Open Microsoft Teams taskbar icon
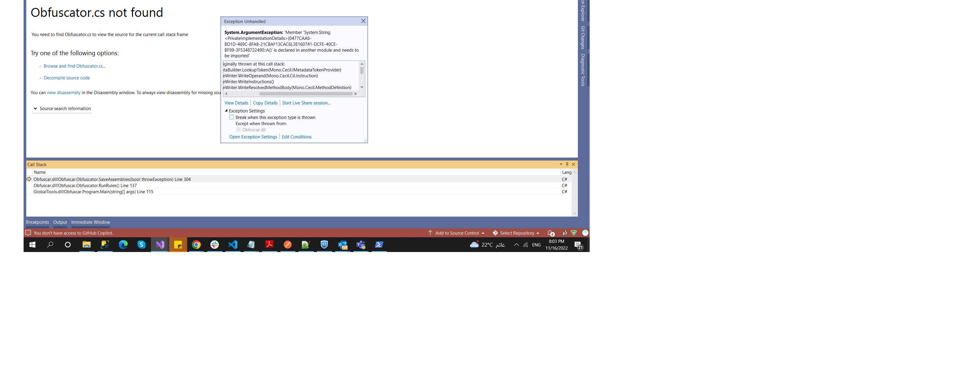The image size is (980, 373). 361,245
